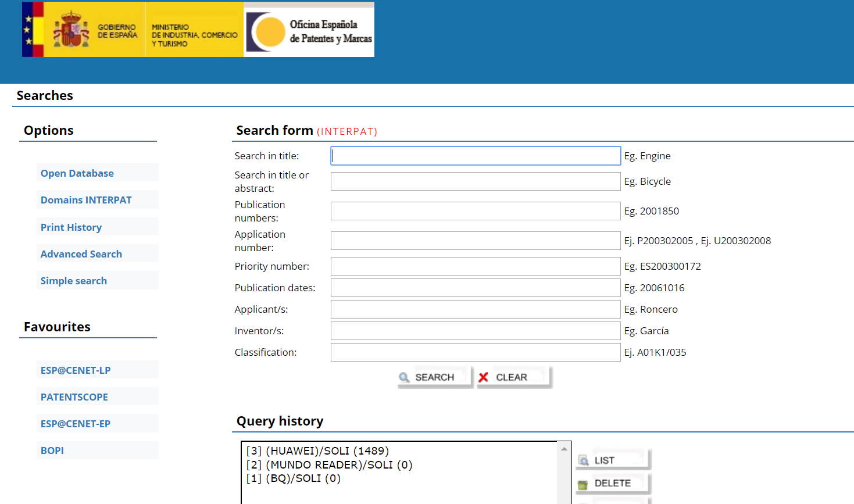Click the CLEAR button
This screenshot has width=854, height=504.
tap(514, 377)
